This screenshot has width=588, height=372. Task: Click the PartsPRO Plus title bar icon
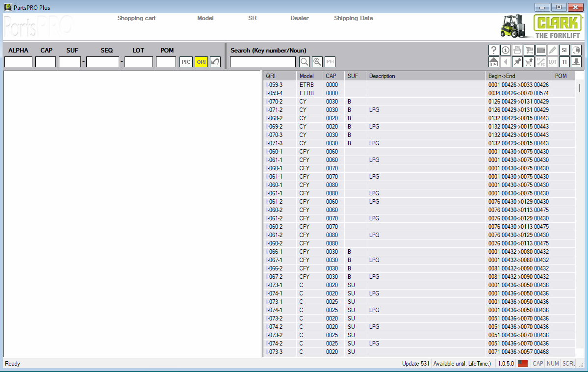click(8, 7)
